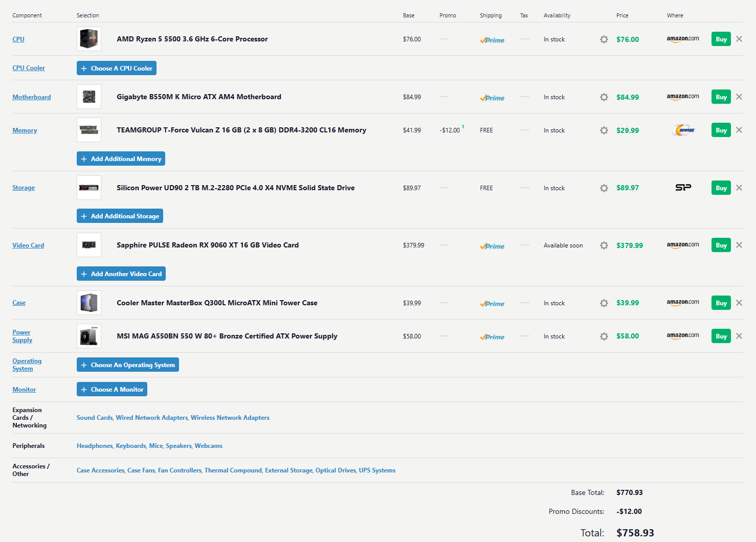Screen dimensions: 756x542
Task: Remove the TEAMGROUP T-Force Vulcan Z memory
Action: click(x=739, y=130)
